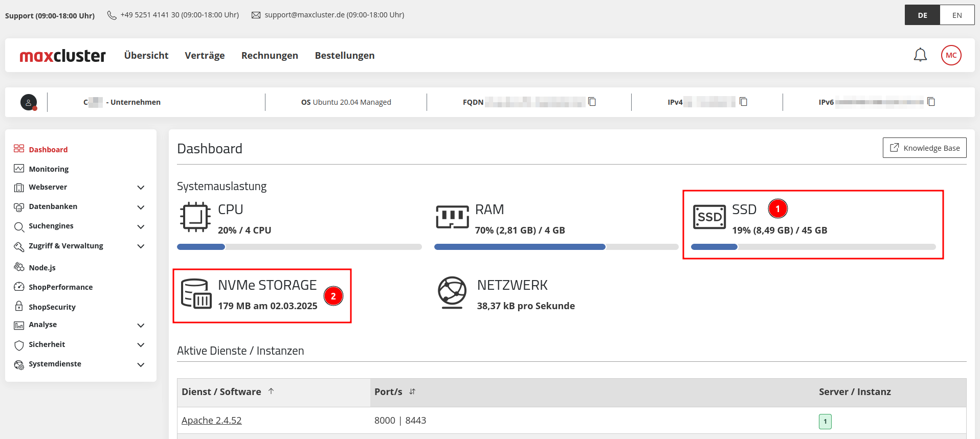This screenshot has height=439, width=980.
Task: Select ShopPerformance in the sidebar
Action: point(61,287)
